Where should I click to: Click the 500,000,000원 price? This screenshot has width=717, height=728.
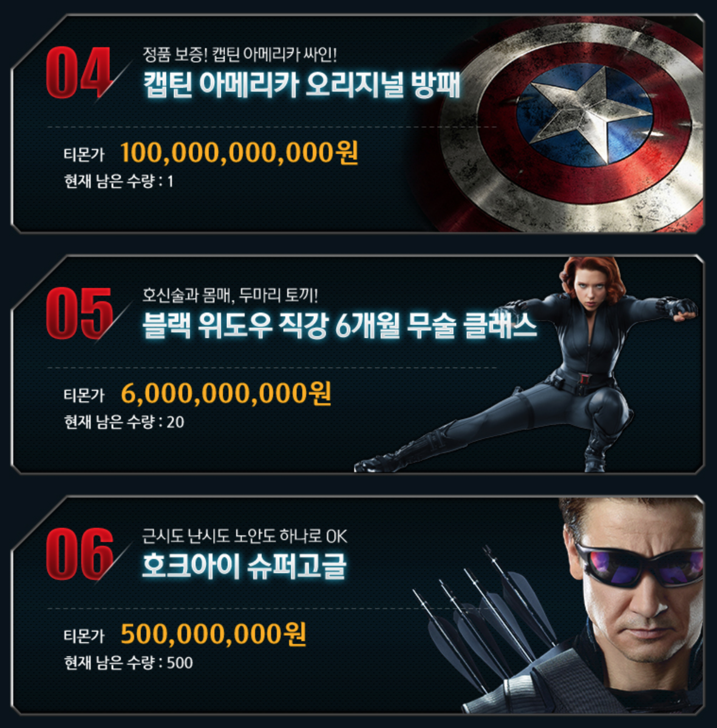coord(213,634)
